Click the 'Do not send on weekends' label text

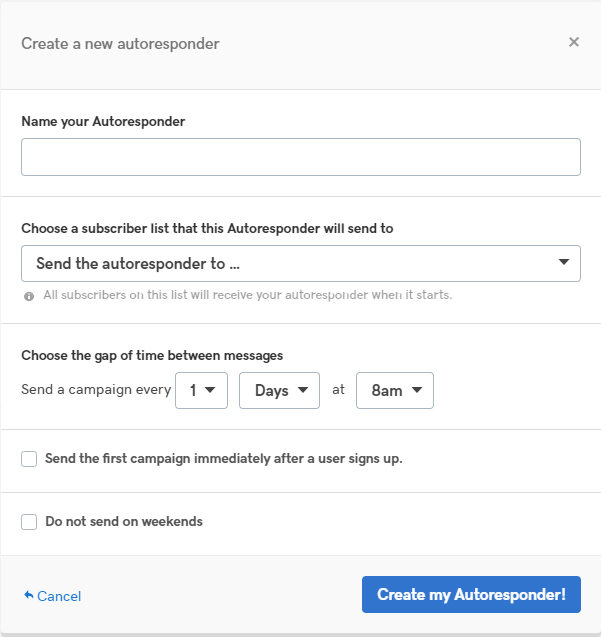click(x=124, y=521)
